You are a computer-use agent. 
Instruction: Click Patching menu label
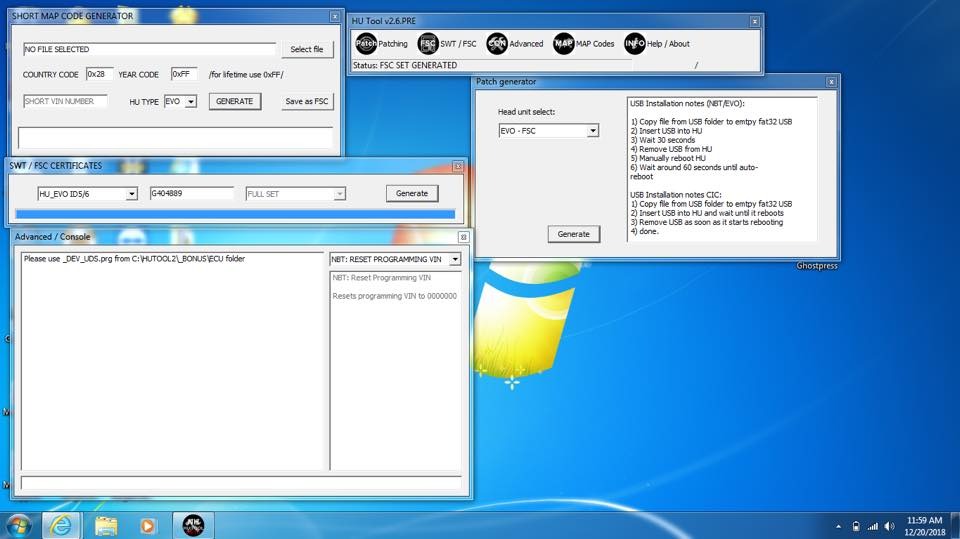tap(392, 44)
